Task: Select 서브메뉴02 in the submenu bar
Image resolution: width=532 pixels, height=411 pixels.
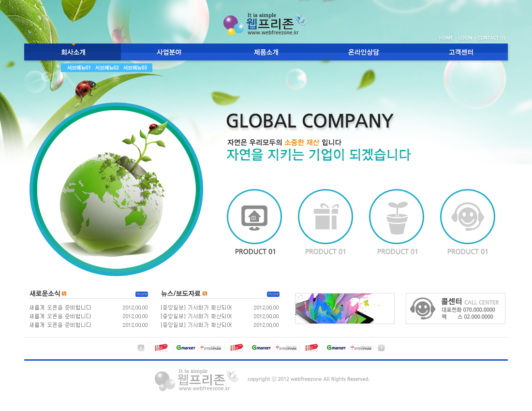Action: (x=107, y=68)
